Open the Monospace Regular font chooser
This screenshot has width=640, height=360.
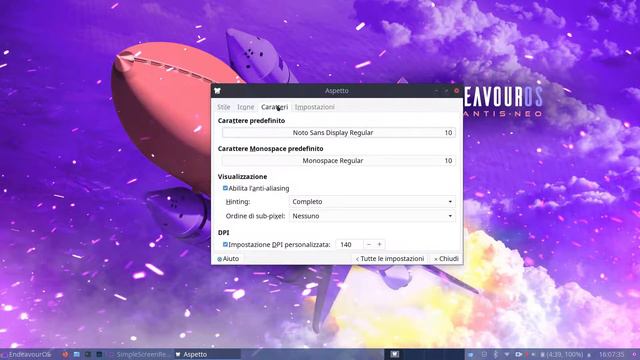click(x=339, y=161)
